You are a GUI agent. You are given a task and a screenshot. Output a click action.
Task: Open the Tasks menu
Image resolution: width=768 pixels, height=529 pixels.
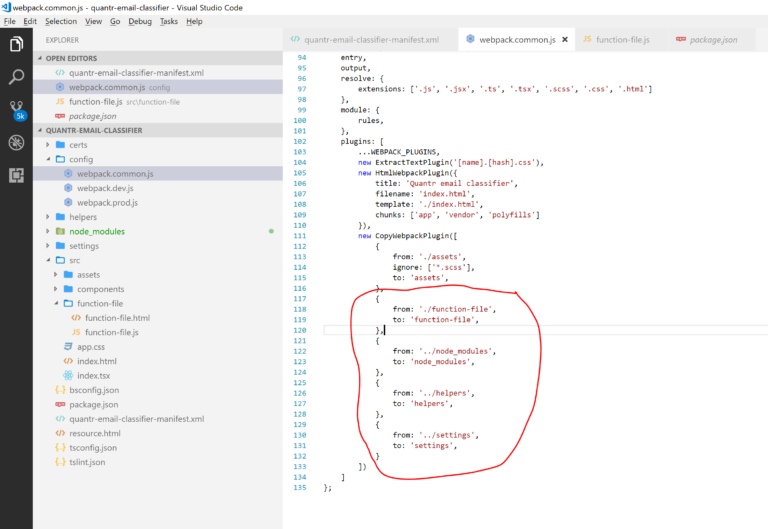pyautogui.click(x=169, y=21)
